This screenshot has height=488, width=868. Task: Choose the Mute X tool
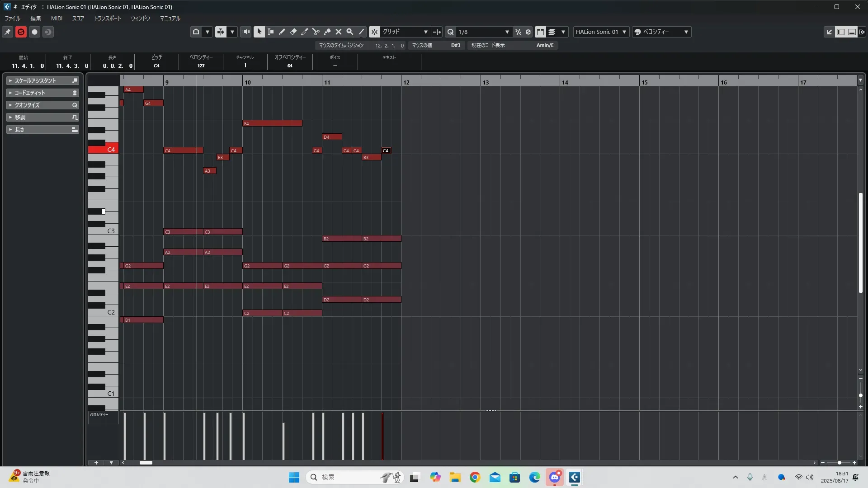click(x=338, y=32)
